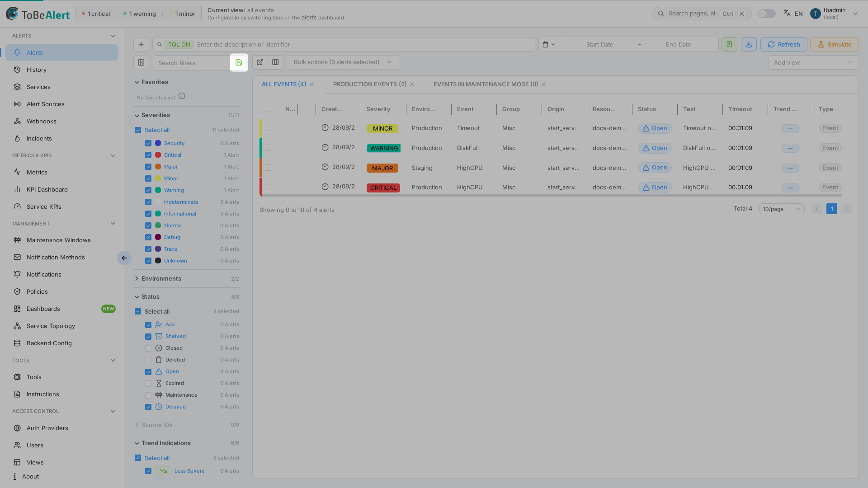868x488 pixels.
Task: Open Incidents page
Action: pos(62,138)
